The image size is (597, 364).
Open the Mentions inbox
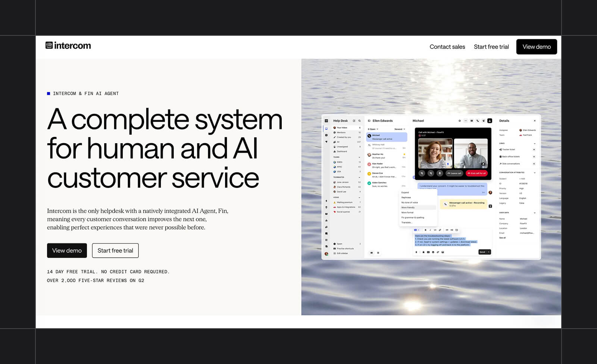click(x=347, y=132)
